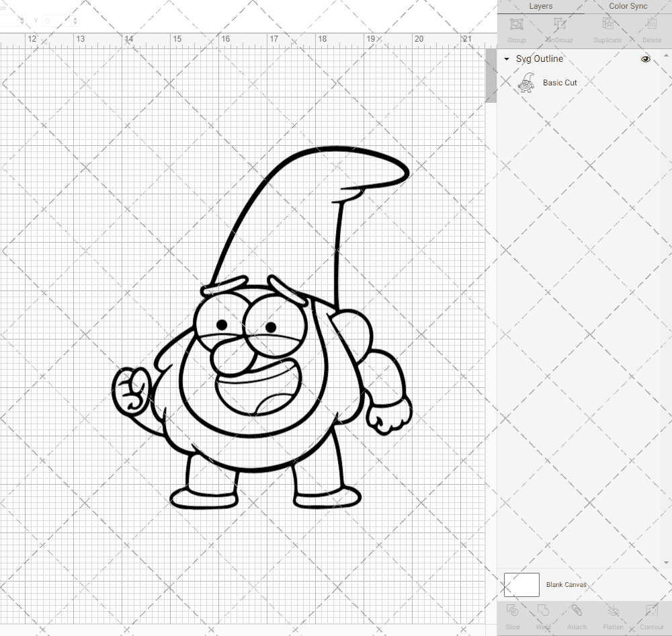Viewport: 672px width, 636px height.
Task: Click the Y position input field
Action: coord(57,21)
